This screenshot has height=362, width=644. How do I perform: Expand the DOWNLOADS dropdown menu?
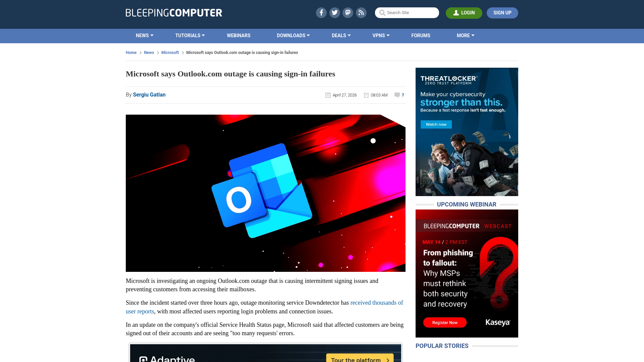point(293,36)
